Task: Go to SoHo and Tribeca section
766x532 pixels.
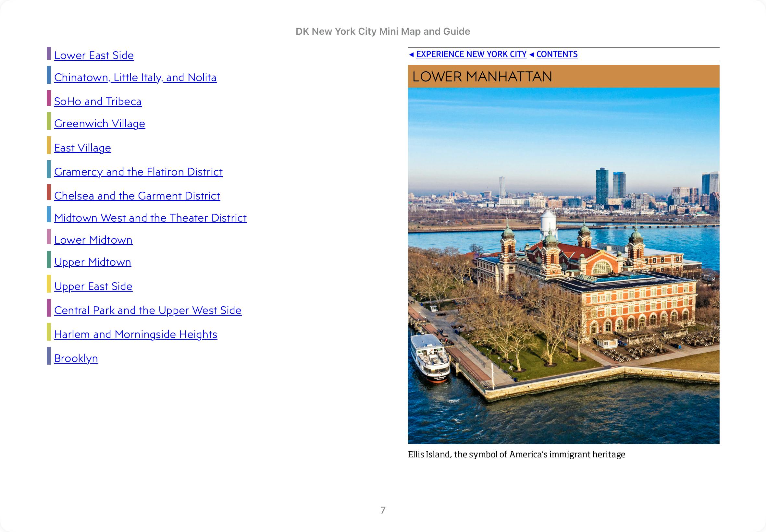Action: pyautogui.click(x=98, y=101)
